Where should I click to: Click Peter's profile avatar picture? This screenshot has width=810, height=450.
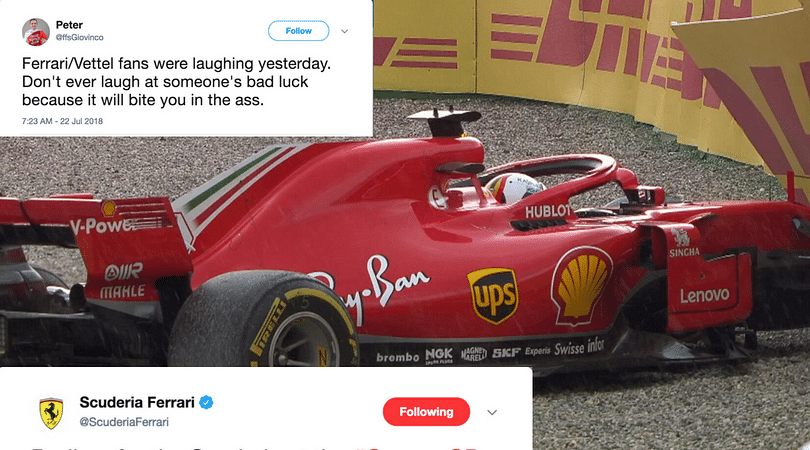tap(36, 32)
